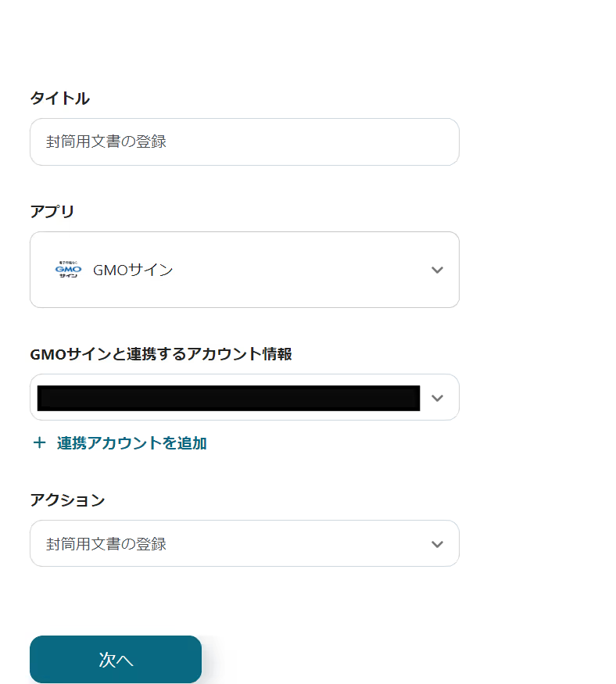616x684 pixels.
Task: Click the blacked-out connected account value
Action: coord(228,398)
